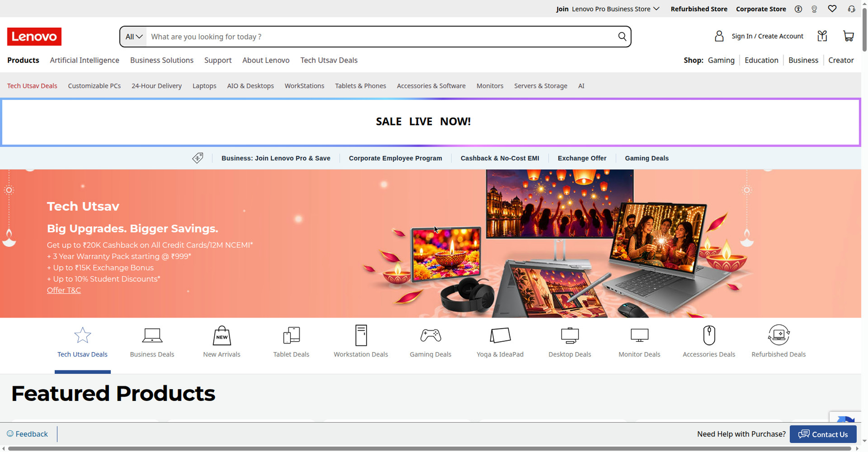Select the Refurbished Deals icon
This screenshot has height=452, width=868.
coord(779,335)
